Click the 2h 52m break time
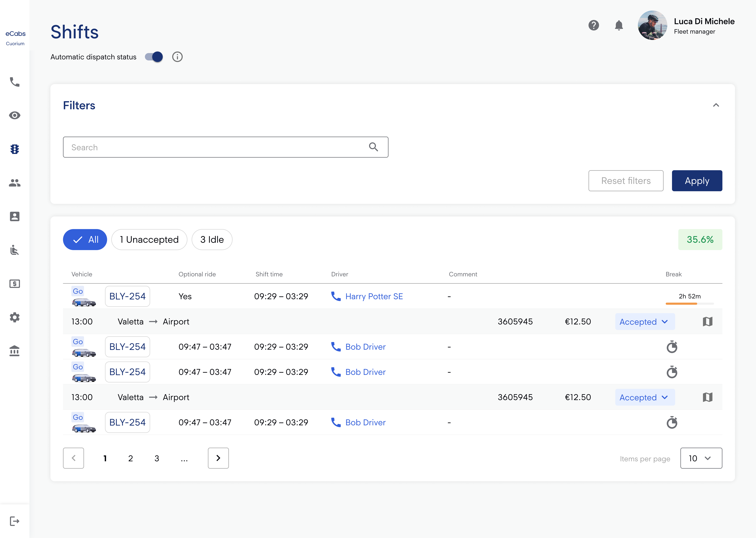 click(690, 296)
